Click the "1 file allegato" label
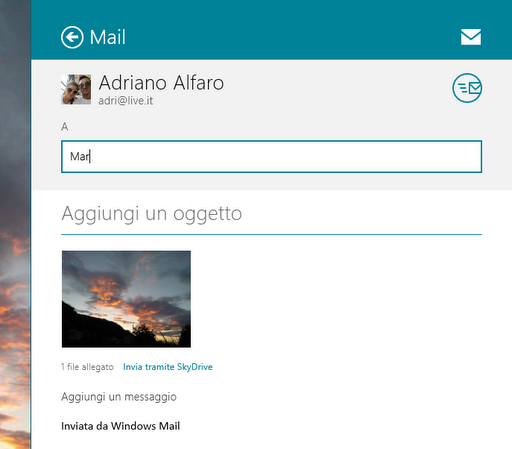The width and height of the screenshot is (512, 449). (87, 367)
